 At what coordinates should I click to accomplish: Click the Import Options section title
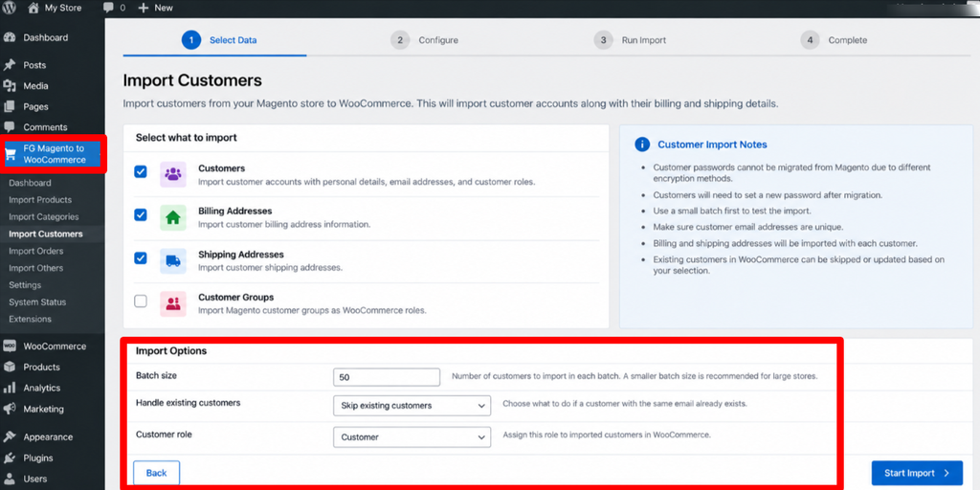171,351
